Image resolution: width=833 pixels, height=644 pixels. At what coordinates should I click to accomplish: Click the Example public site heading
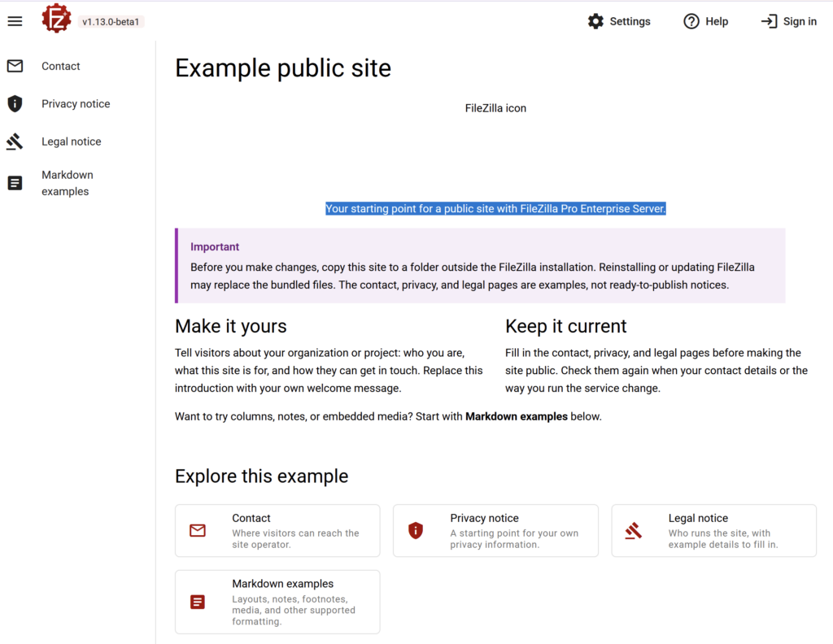pos(282,68)
